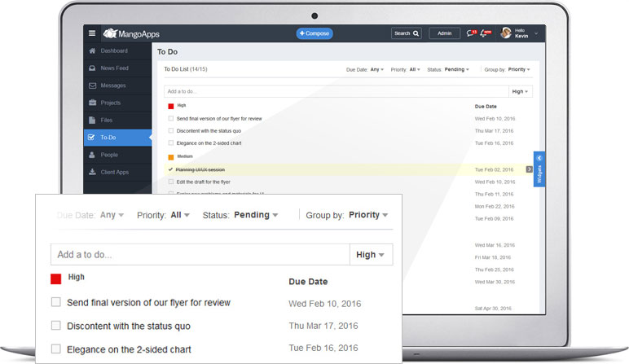Expand the Widgets panel arrow

539,158
